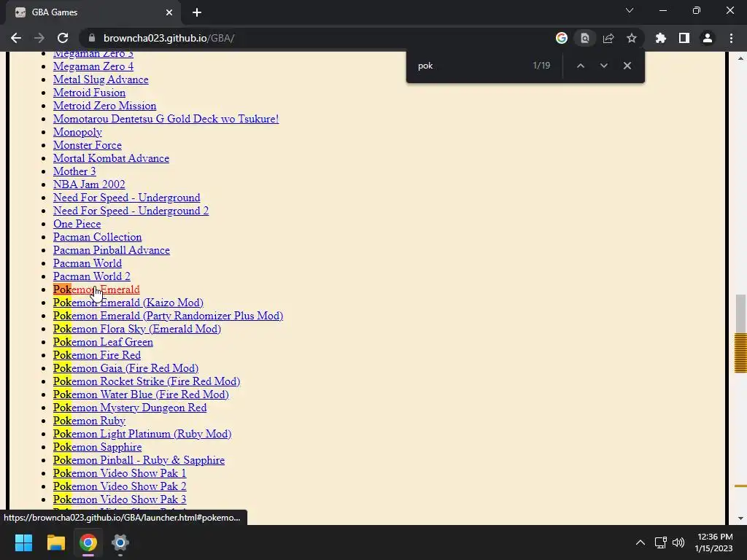The image size is (747, 560).
Task: Launch the Pokemon Fire Red link
Action: coord(97,355)
